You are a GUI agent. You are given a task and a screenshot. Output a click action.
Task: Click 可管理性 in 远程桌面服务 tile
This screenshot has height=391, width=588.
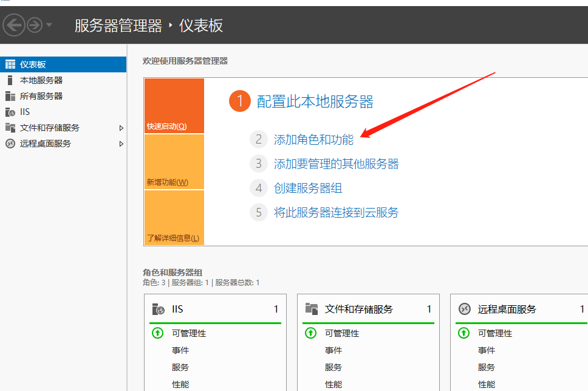tap(495, 333)
